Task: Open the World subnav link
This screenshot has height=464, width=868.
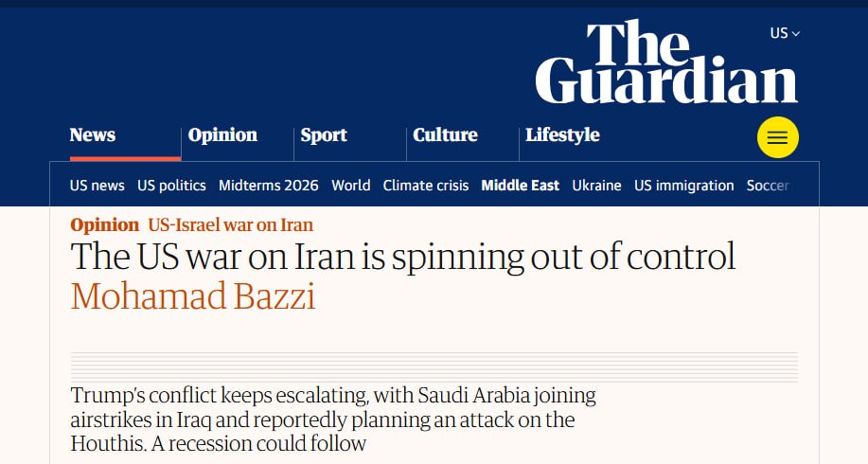Action: pyautogui.click(x=351, y=186)
